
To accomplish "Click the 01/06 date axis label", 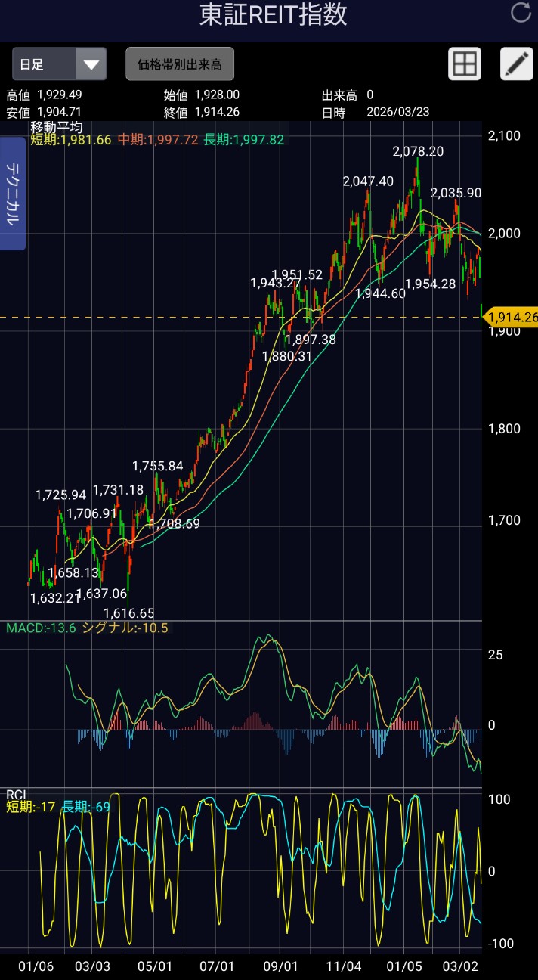I will pos(36,966).
